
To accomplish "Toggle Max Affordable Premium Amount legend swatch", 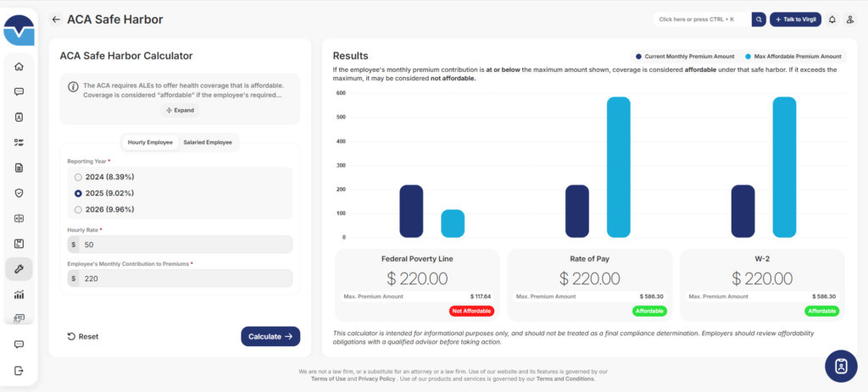I will pos(747,56).
